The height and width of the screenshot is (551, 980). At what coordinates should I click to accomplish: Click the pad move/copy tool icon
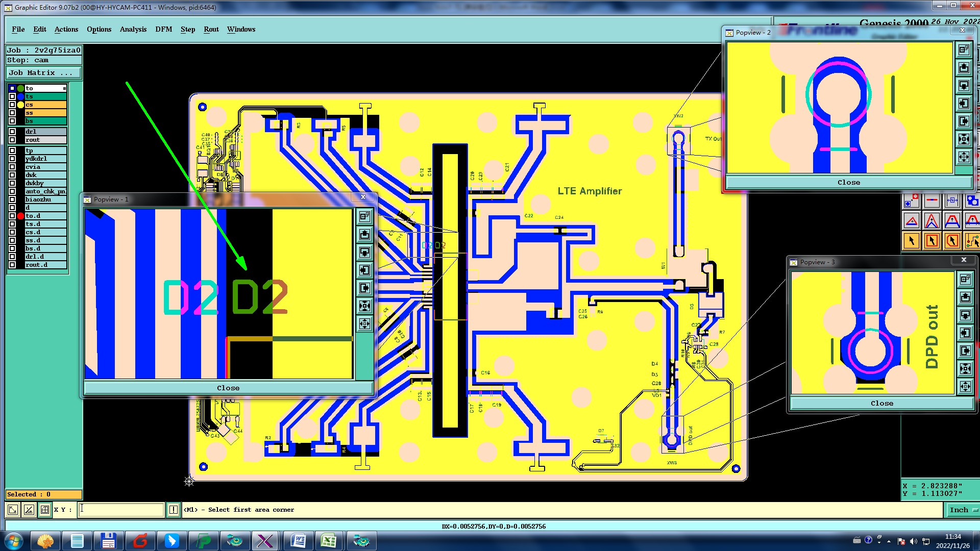point(912,201)
